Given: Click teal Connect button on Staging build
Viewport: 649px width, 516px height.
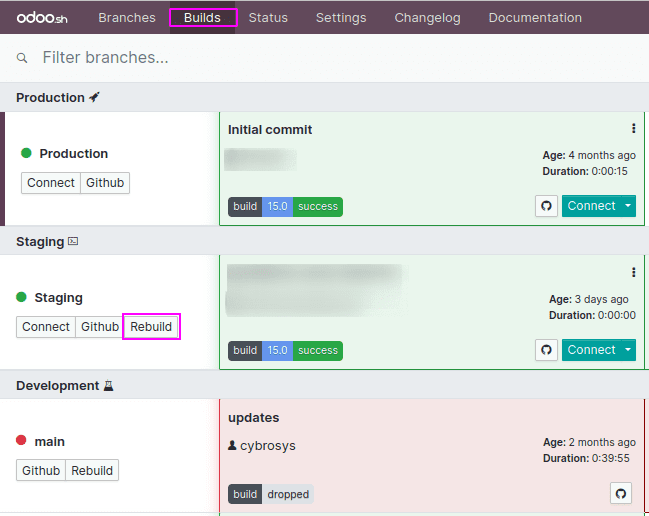Looking at the screenshot, I should [x=591, y=350].
